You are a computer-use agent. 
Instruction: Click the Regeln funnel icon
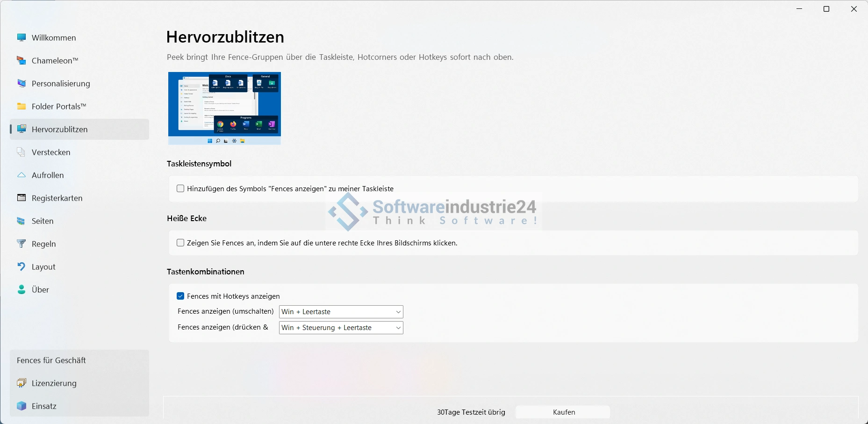coord(22,244)
